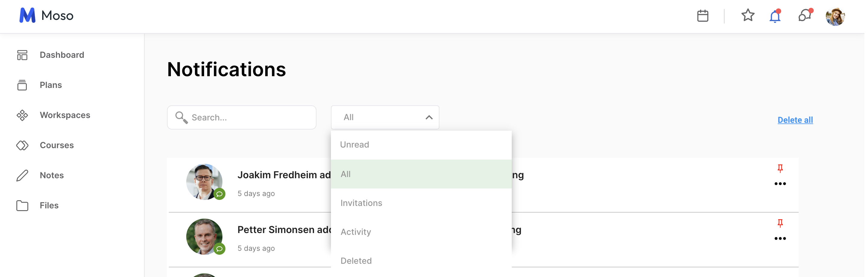Open Joakim Fredheim's avatar photo
This screenshot has width=868, height=277.
click(x=204, y=182)
